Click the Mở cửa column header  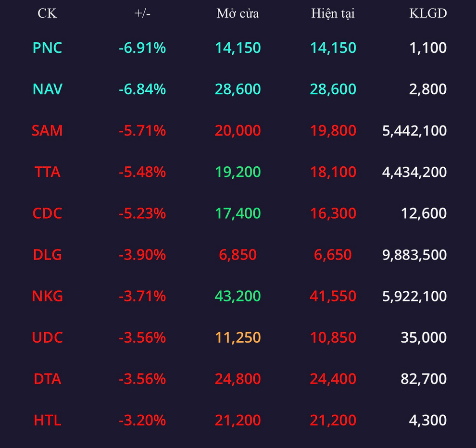[238, 13]
